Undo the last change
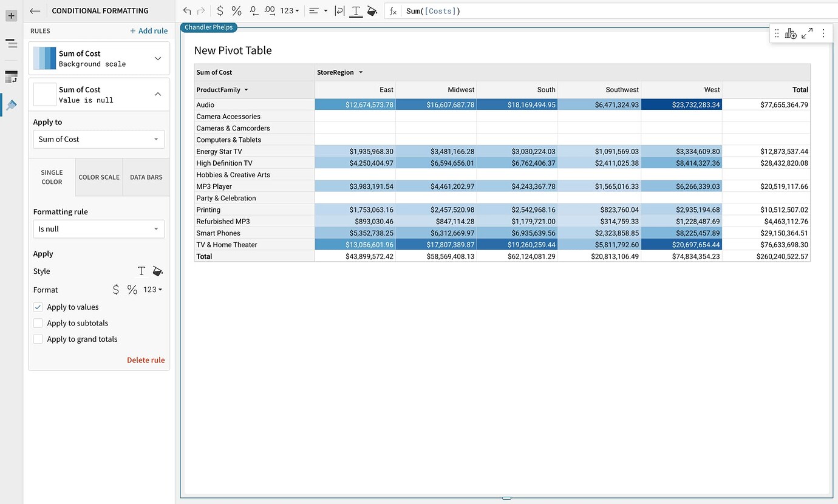 [186, 10]
